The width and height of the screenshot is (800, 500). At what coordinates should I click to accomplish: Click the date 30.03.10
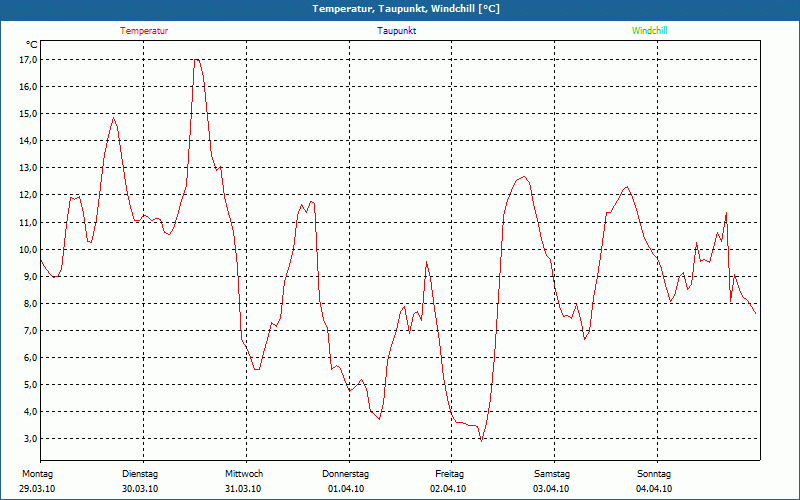coord(140,489)
